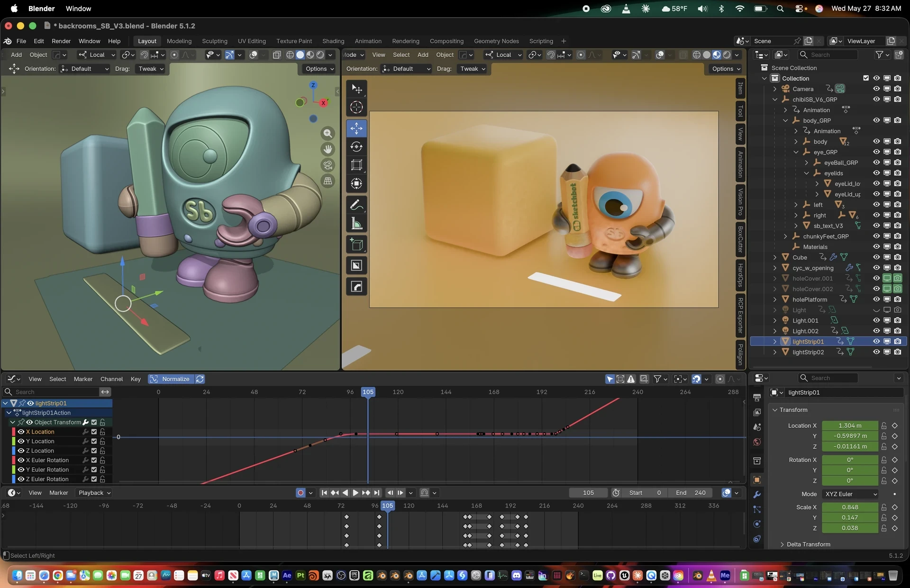Expand the chunkyFeet_GRP tree item
The height and width of the screenshot is (588, 910).
785,236
